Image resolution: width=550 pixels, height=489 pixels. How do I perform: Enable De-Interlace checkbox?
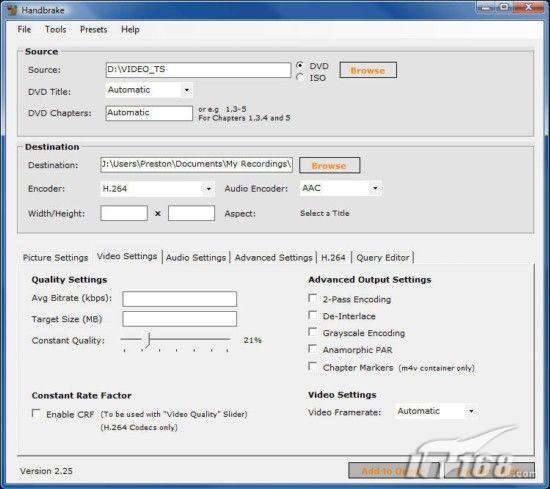[312, 315]
